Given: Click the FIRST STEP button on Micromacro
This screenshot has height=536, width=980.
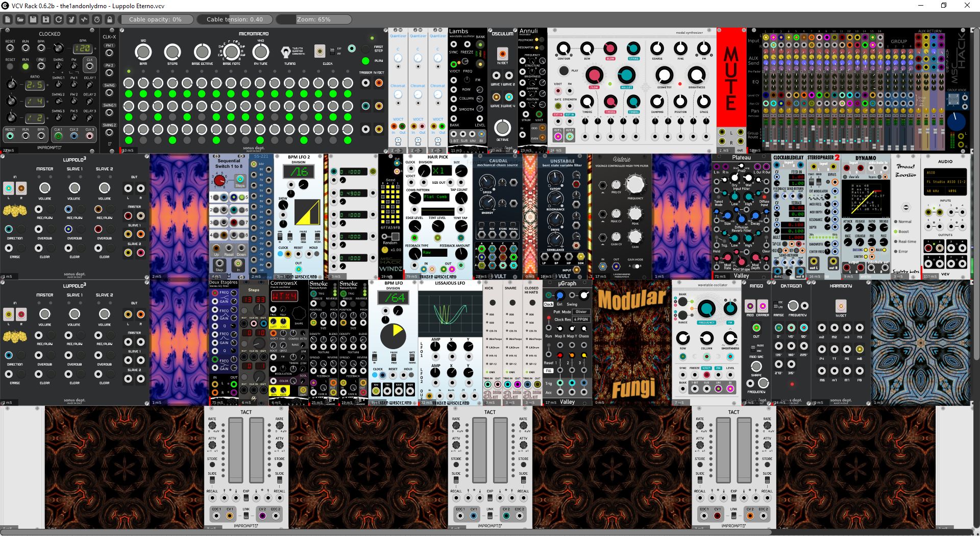Looking at the screenshot, I should 365,48.
